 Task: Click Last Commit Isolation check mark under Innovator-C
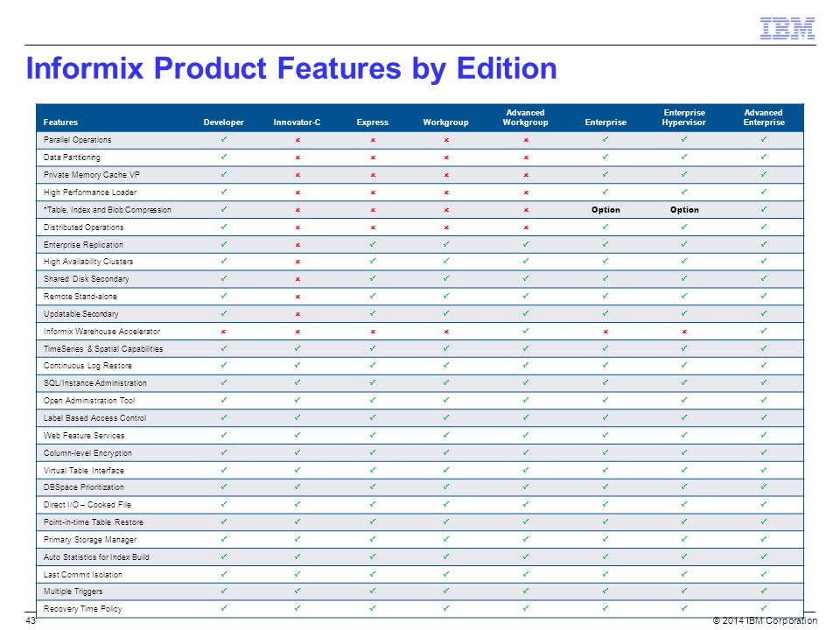tap(297, 574)
